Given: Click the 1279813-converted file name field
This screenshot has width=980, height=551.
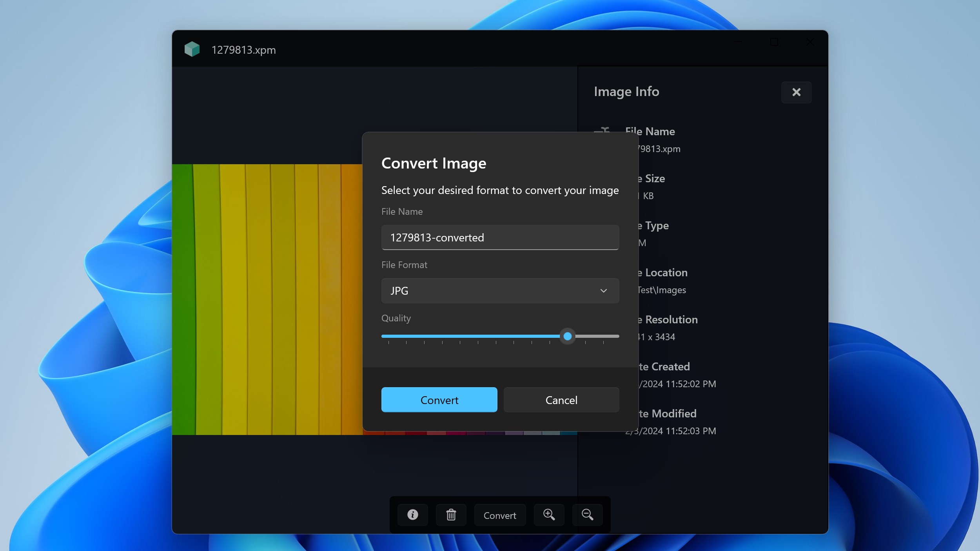Looking at the screenshot, I should click(500, 237).
